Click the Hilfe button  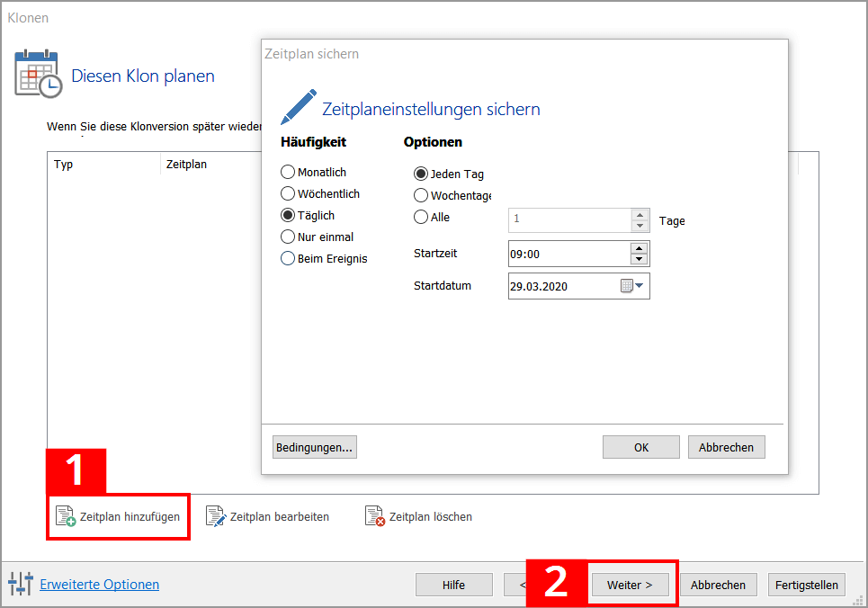(454, 585)
